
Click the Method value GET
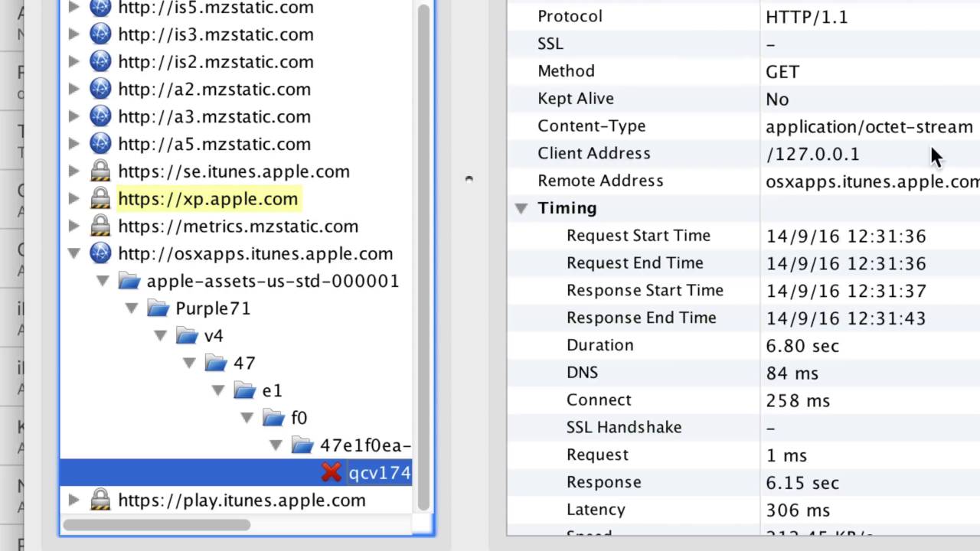[782, 72]
